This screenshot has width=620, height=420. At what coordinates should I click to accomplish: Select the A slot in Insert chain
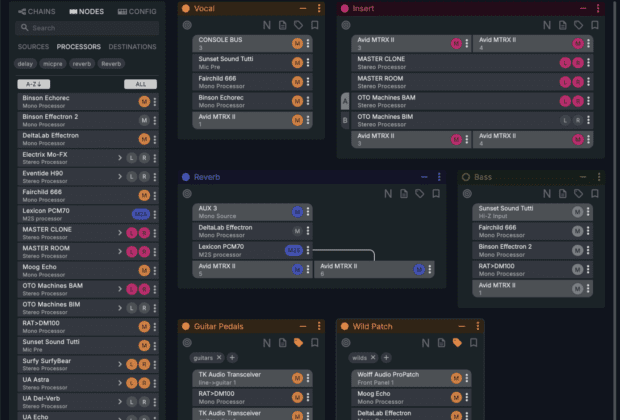pos(345,101)
